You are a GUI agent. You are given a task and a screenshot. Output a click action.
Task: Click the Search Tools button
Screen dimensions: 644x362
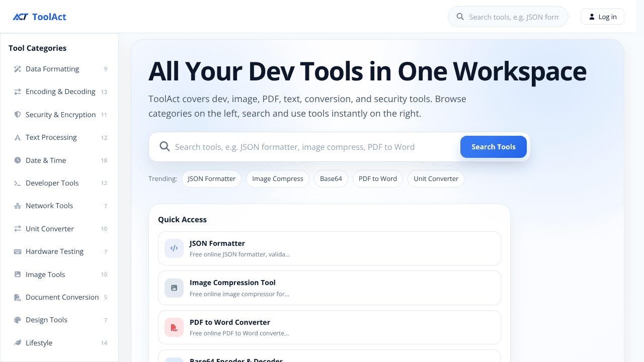coord(494,147)
